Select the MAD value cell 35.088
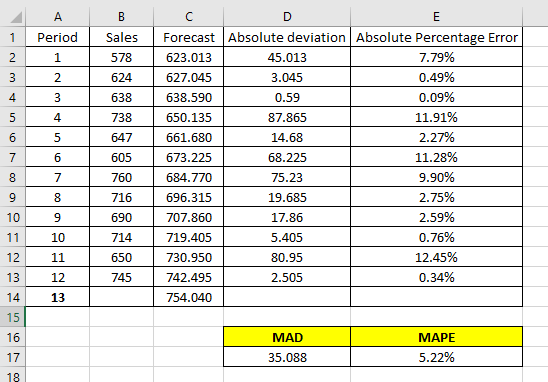This screenshot has width=548, height=382. coord(287,357)
